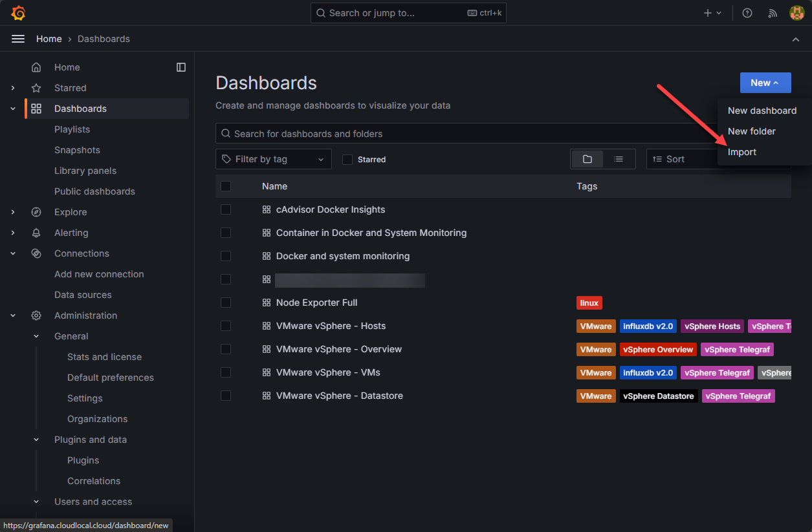This screenshot has width=812, height=532.
Task: Choose New folder from the dropdown menu
Action: (x=751, y=131)
